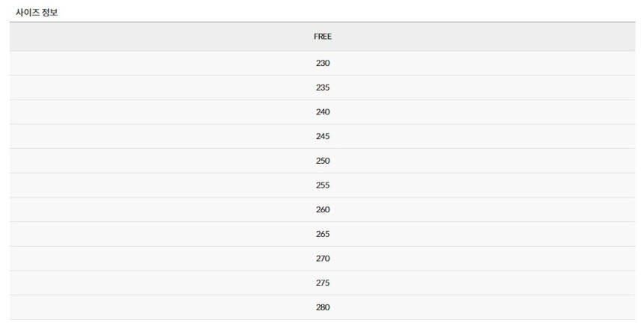This screenshot has height=326, width=644.
Task: Select the smallest size value in table
Action: 323,64
